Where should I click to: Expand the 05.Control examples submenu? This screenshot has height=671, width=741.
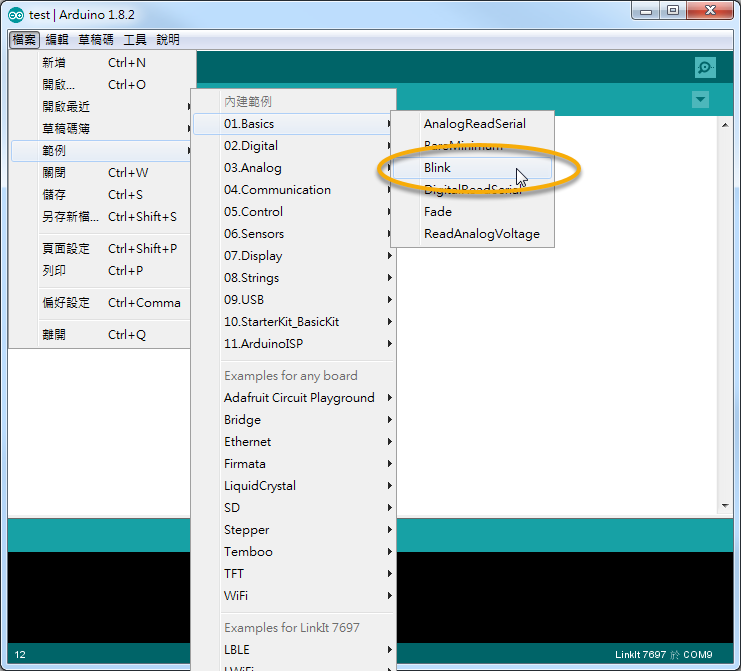(294, 212)
